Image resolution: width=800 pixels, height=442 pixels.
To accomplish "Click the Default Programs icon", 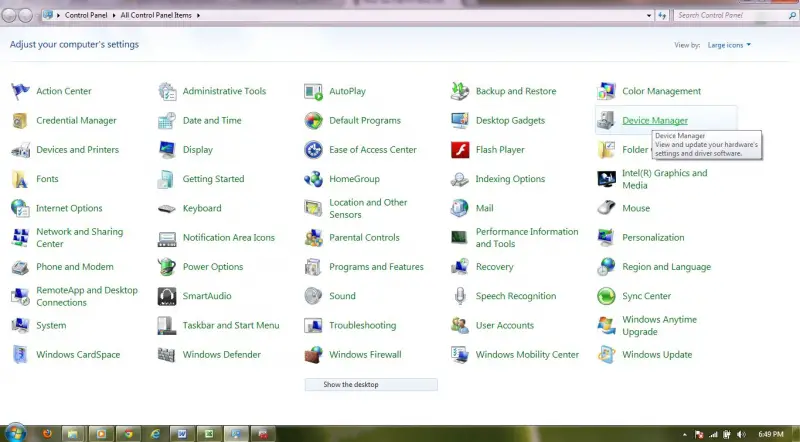I will 313,120.
